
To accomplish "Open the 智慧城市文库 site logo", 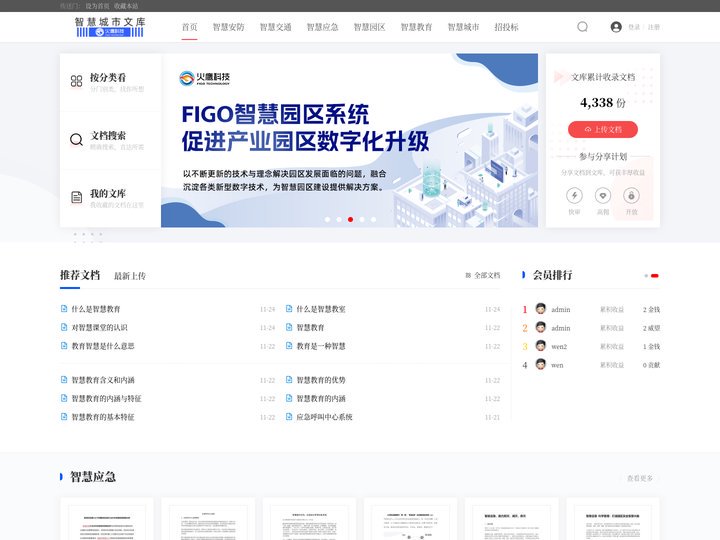I will tap(110, 27).
